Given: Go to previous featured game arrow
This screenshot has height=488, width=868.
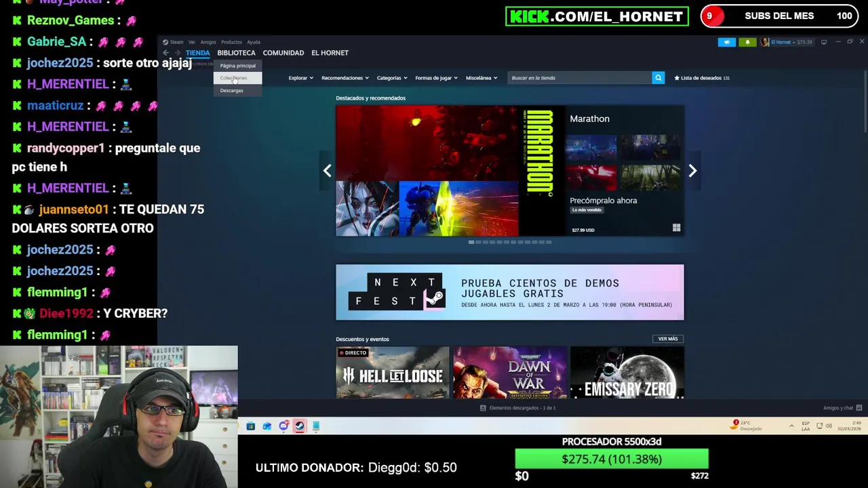Looking at the screenshot, I should coord(327,171).
